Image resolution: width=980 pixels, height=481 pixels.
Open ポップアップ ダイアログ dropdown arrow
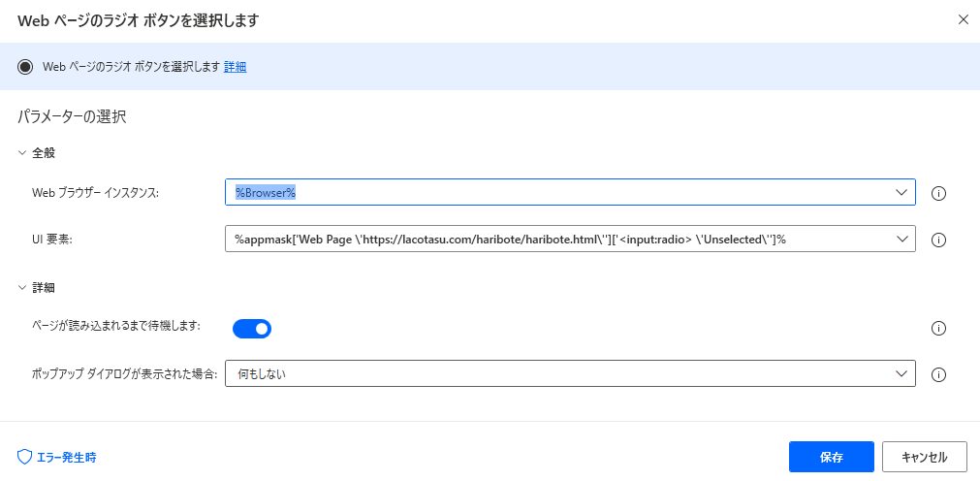(901, 373)
